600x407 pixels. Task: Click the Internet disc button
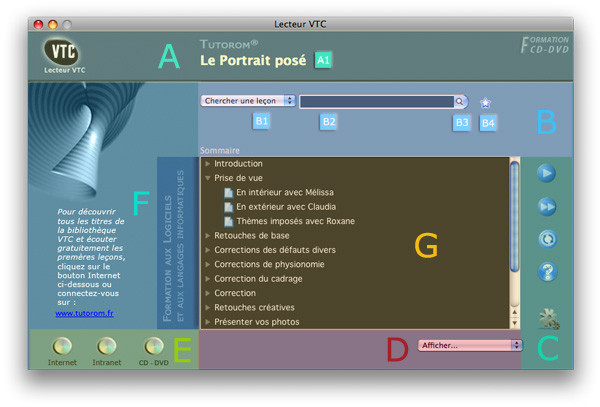coord(62,346)
